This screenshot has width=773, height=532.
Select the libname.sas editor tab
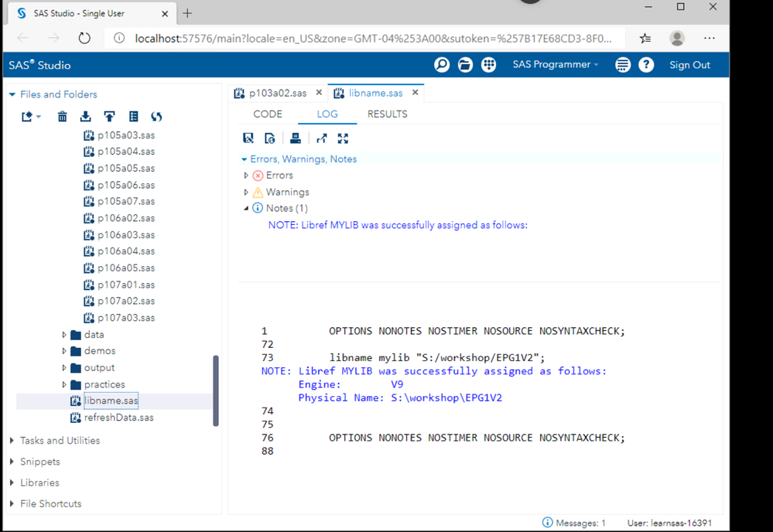(375, 93)
